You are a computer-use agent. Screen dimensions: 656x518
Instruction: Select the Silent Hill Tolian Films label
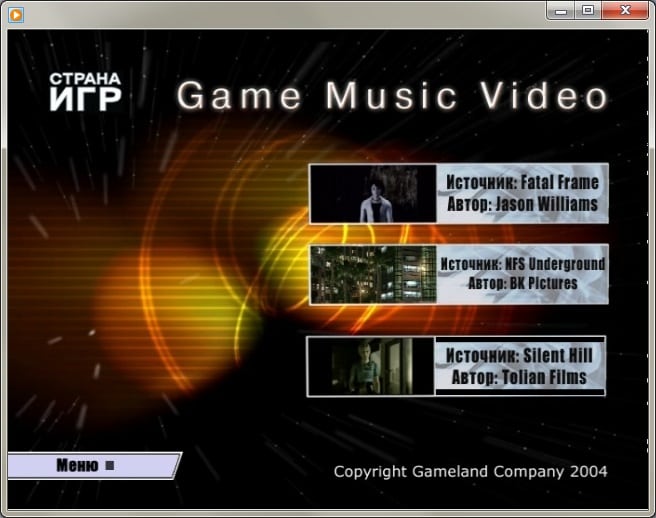(520, 366)
